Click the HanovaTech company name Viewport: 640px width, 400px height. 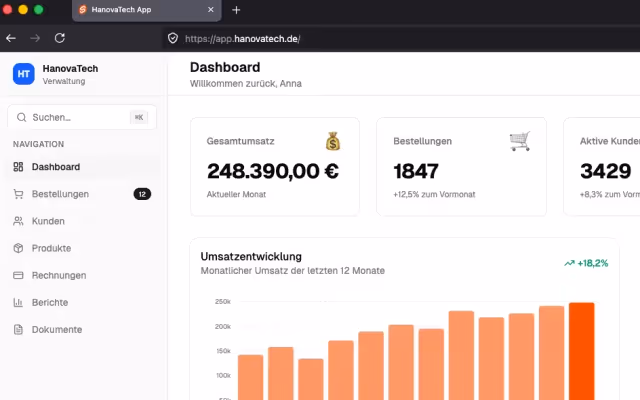70,69
